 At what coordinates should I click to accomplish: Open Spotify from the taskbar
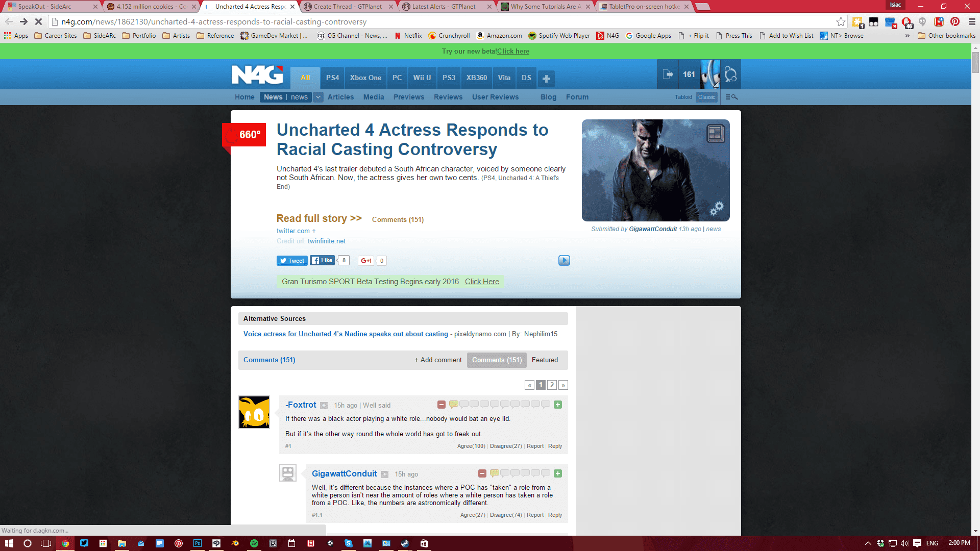click(254, 543)
